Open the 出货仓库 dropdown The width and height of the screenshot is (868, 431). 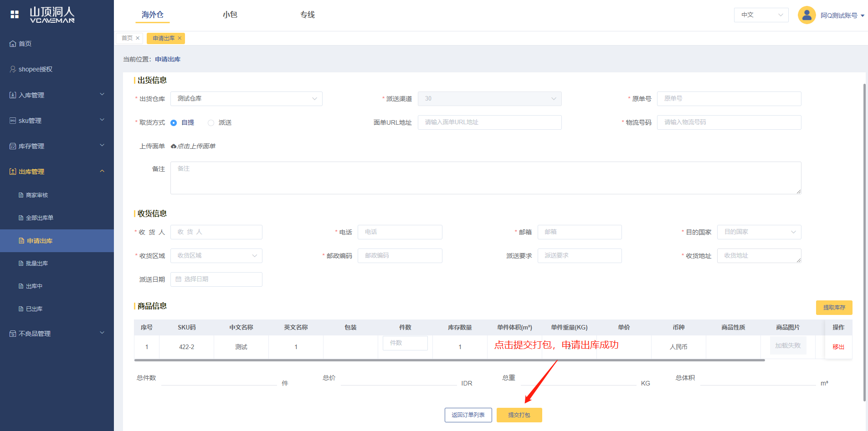246,99
